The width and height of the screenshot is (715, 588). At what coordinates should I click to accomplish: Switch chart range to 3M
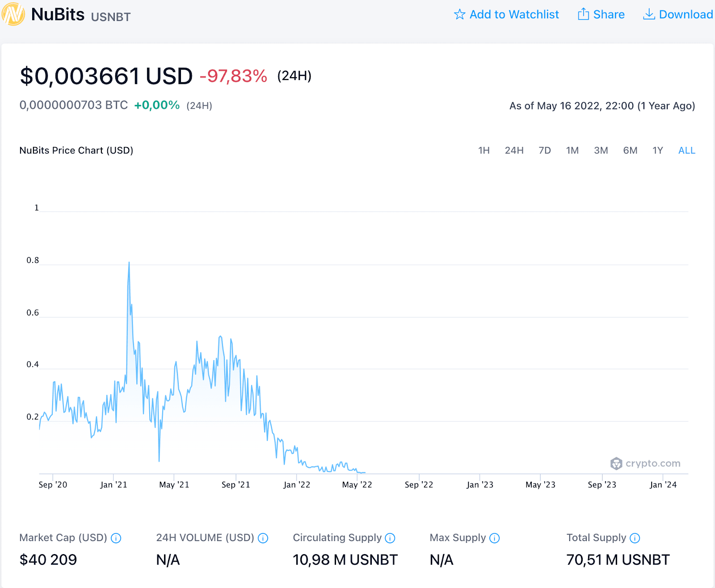point(601,151)
